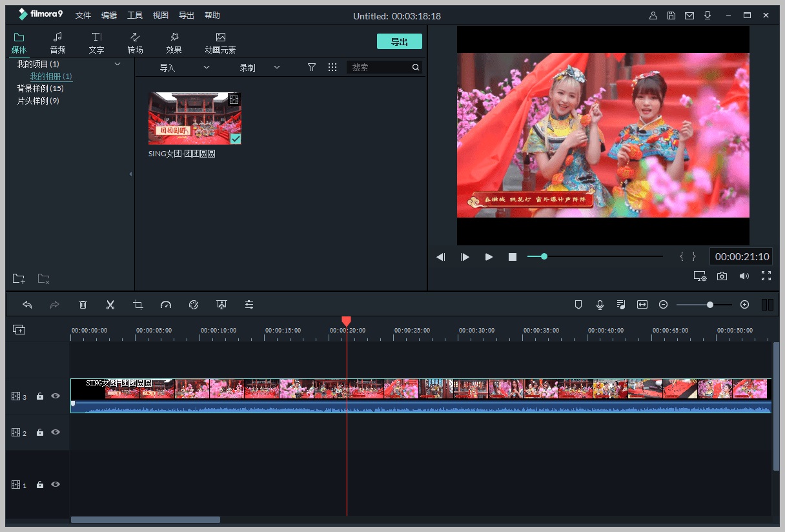Record voiceover with microphone icon
This screenshot has height=532, width=785.
click(600, 305)
